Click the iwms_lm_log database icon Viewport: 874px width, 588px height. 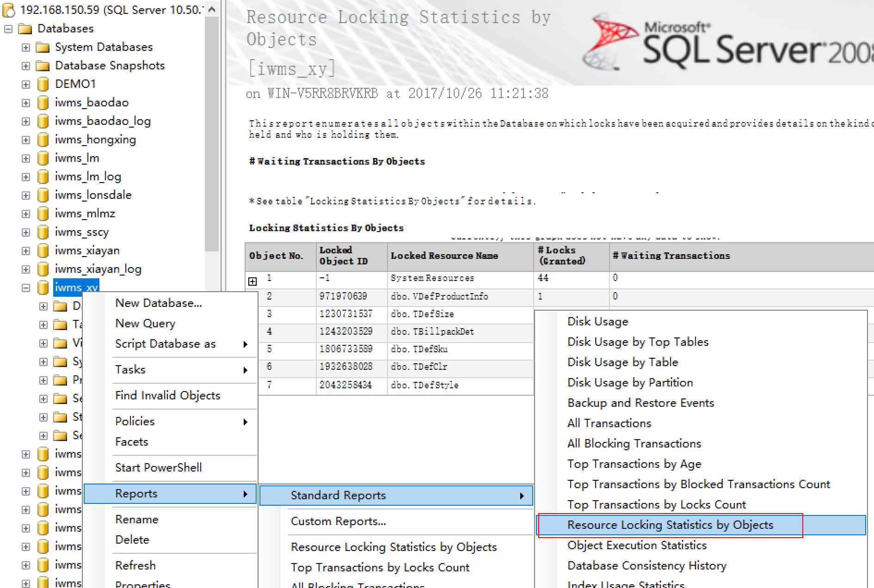[43, 177]
